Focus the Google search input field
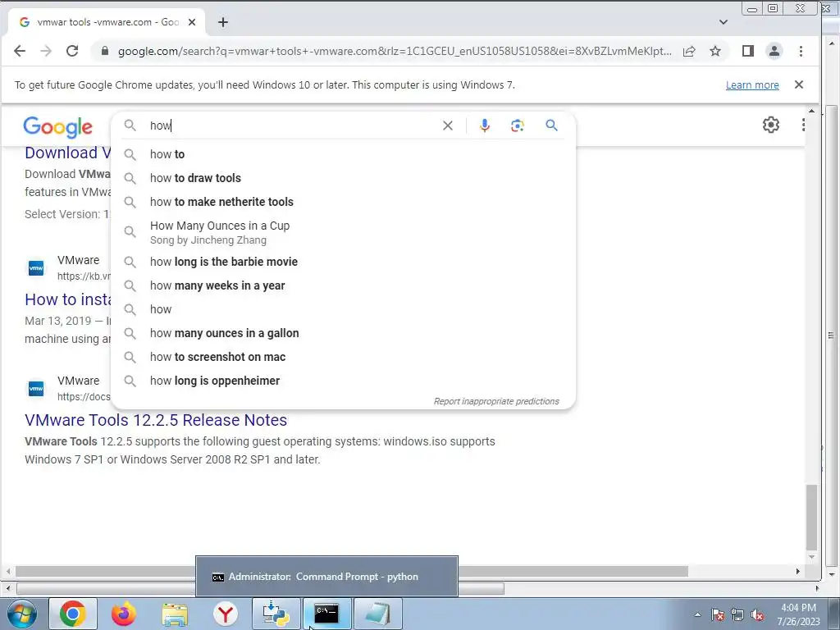The height and width of the screenshot is (630, 840). coord(292,126)
